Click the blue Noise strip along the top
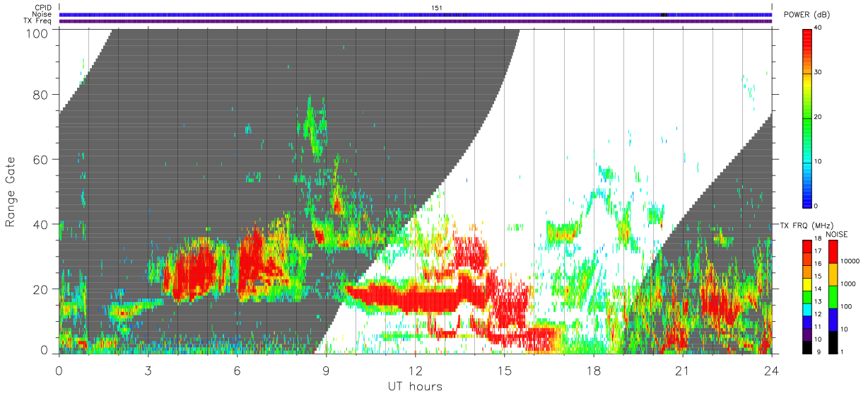This screenshot has height=401, width=868. click(x=416, y=14)
